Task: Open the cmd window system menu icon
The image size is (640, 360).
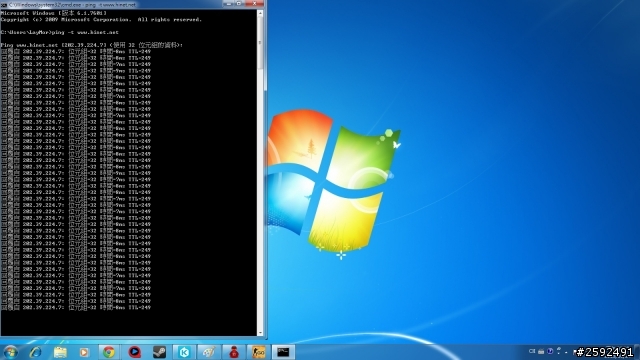Action: pos(4,5)
